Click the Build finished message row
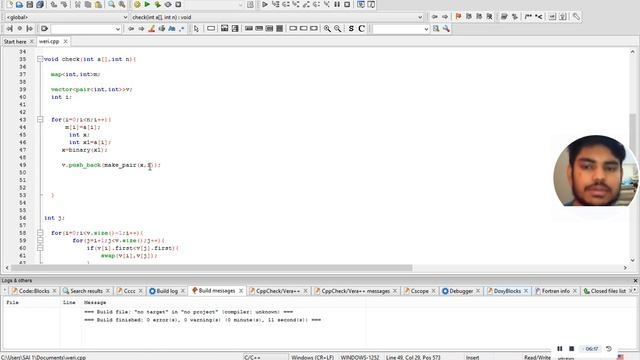Viewport: 640px width, 360px height. pos(202,320)
